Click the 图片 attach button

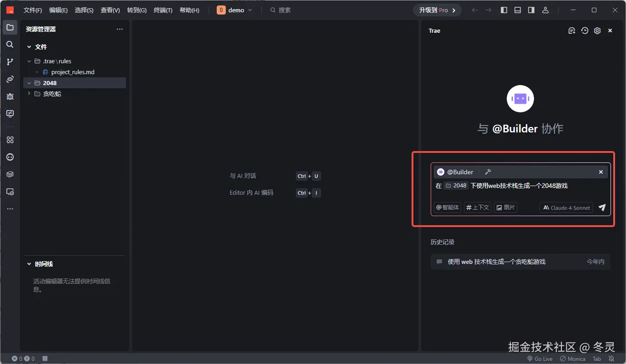pos(505,207)
